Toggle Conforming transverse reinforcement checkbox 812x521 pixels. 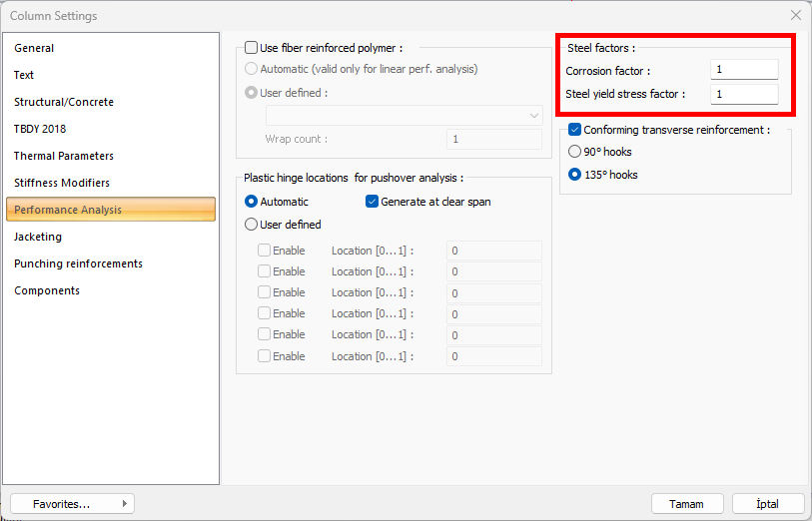click(x=574, y=130)
